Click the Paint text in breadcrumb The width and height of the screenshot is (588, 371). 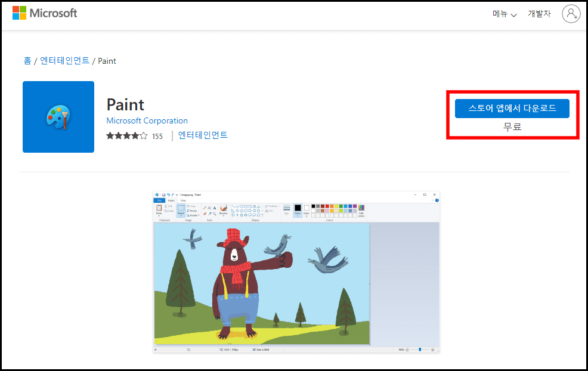[107, 61]
